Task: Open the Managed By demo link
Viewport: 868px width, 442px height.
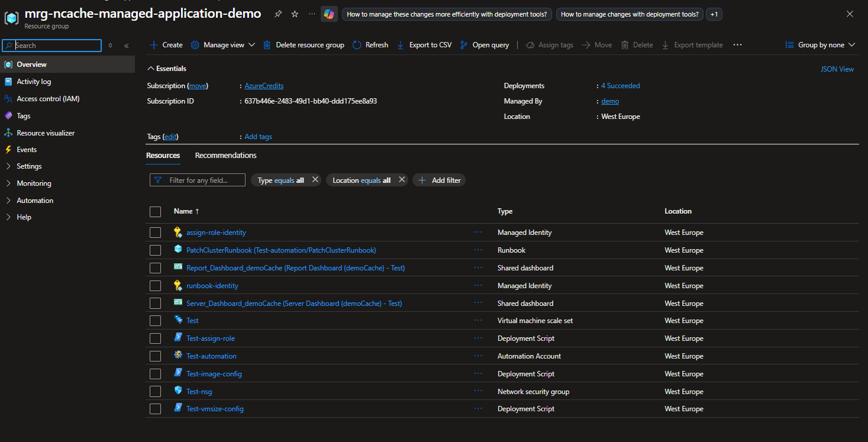Action: click(x=610, y=101)
